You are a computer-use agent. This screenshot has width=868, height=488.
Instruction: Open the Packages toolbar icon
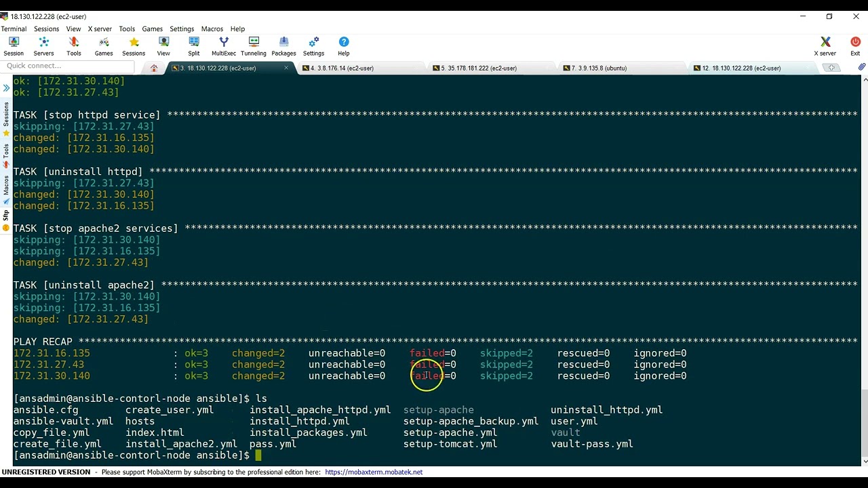coord(283,46)
